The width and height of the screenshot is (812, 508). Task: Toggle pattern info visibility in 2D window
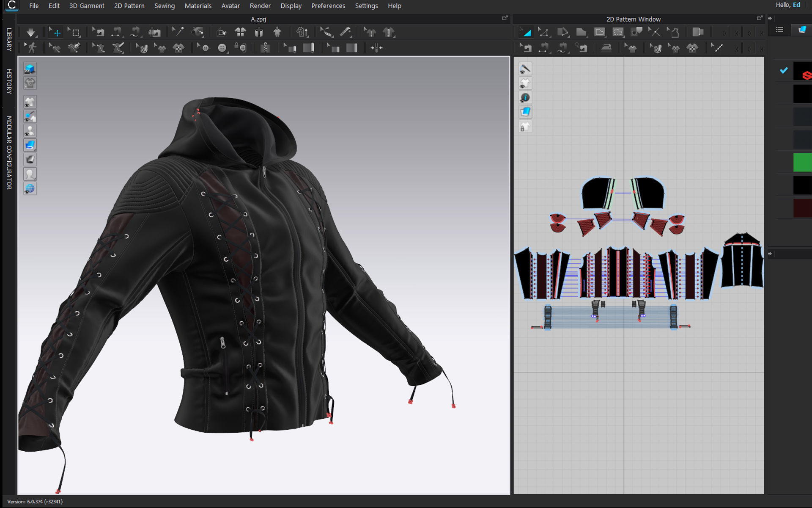click(x=525, y=98)
